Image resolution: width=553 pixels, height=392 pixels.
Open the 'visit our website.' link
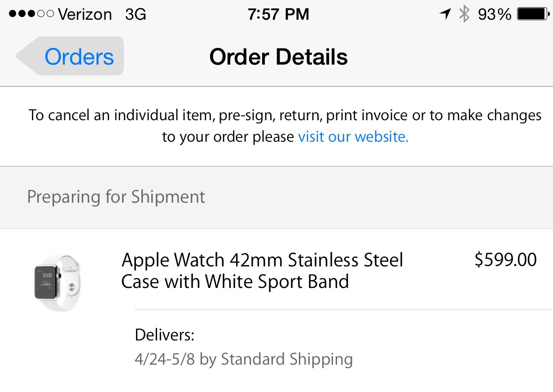[x=353, y=137]
